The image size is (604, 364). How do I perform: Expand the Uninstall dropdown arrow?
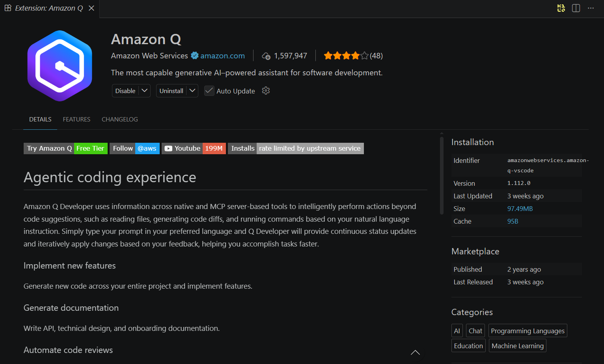pos(192,91)
